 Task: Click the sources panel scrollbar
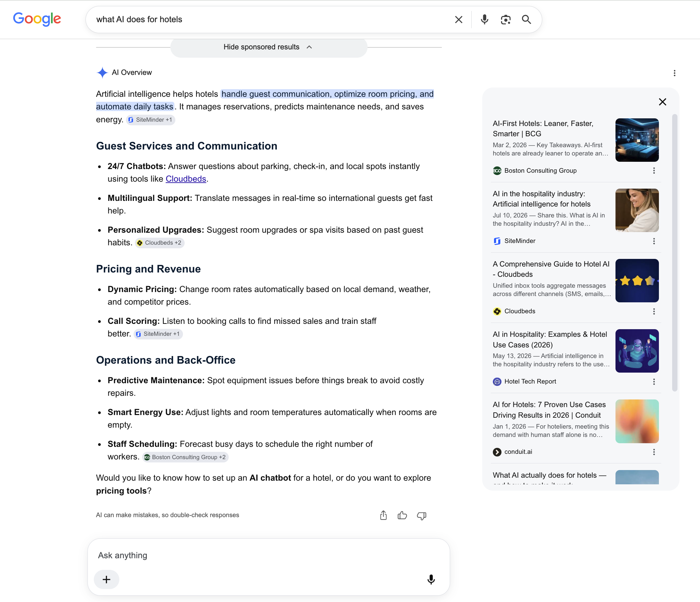point(675,253)
